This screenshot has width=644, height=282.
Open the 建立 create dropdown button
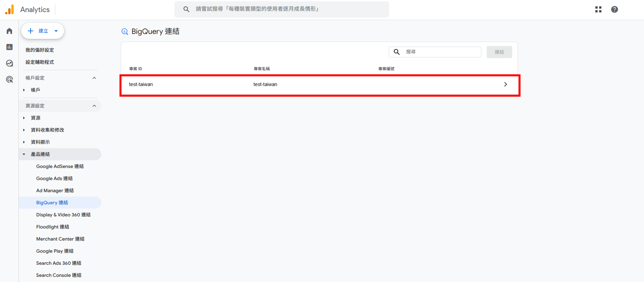[x=43, y=31]
